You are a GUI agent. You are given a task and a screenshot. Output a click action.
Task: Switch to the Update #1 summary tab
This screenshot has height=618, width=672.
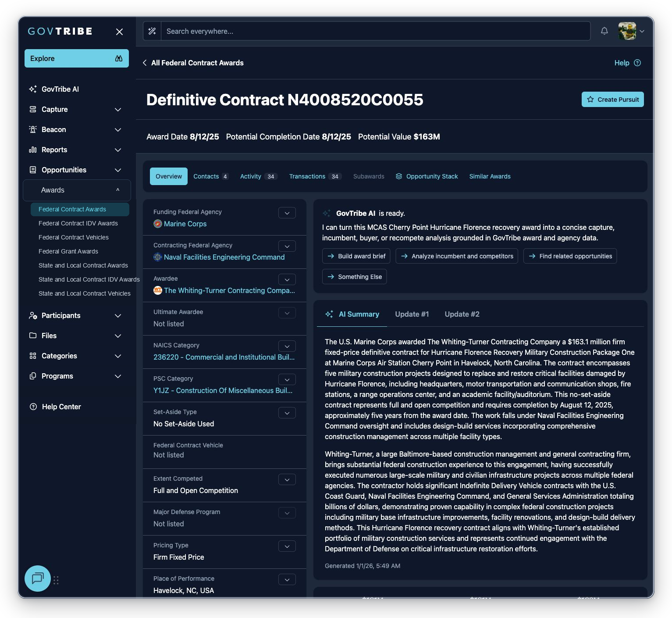pyautogui.click(x=412, y=314)
